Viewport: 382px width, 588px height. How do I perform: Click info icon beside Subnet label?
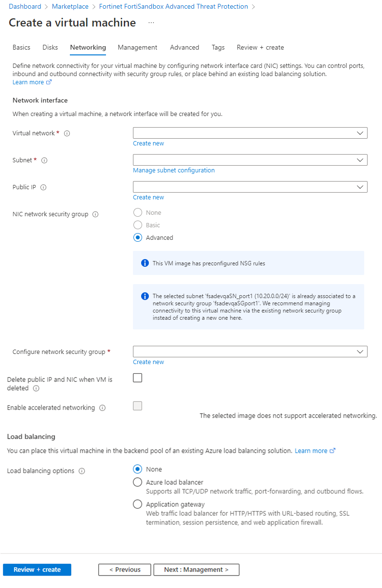coord(44,160)
